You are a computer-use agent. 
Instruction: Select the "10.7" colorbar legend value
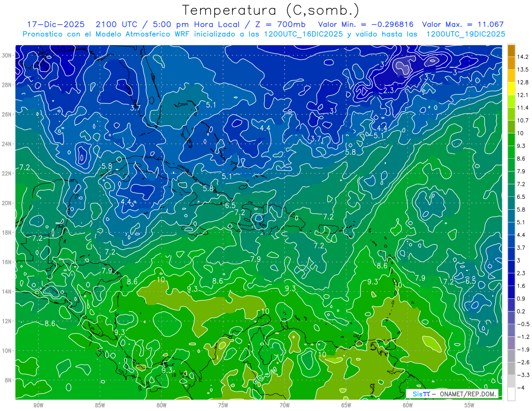523,120
